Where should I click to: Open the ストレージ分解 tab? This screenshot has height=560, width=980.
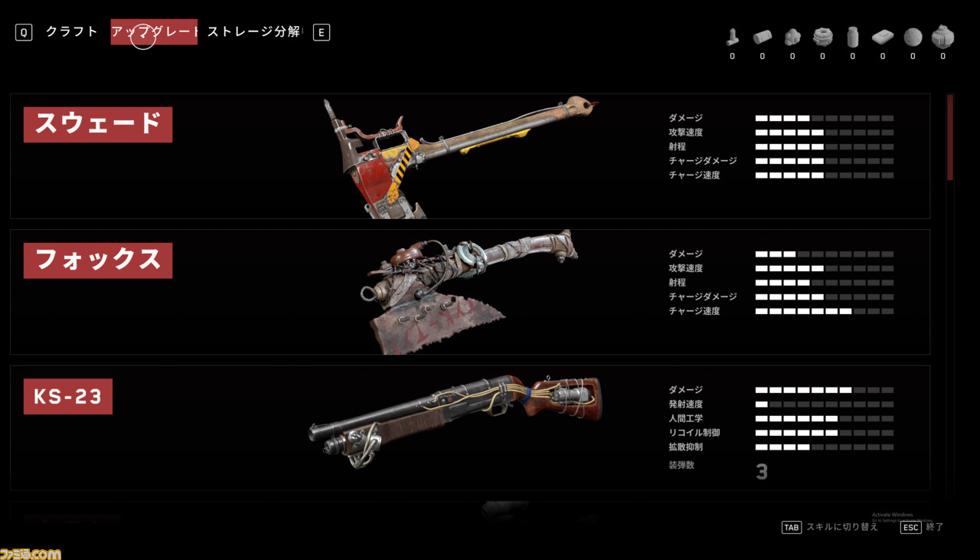(253, 32)
